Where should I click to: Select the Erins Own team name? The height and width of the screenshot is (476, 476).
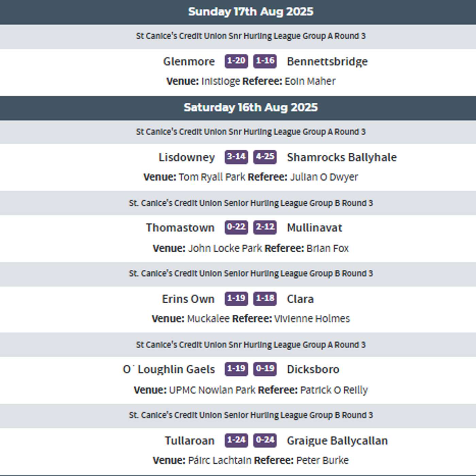(188, 299)
